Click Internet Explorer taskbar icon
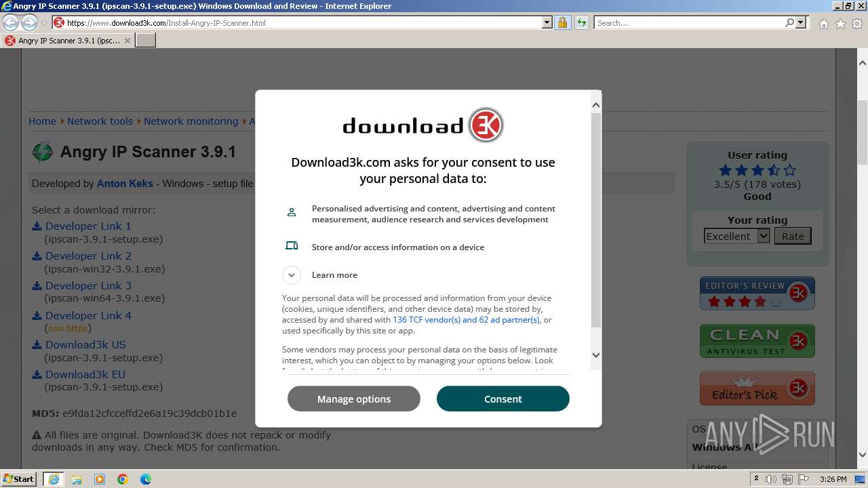 (53, 479)
